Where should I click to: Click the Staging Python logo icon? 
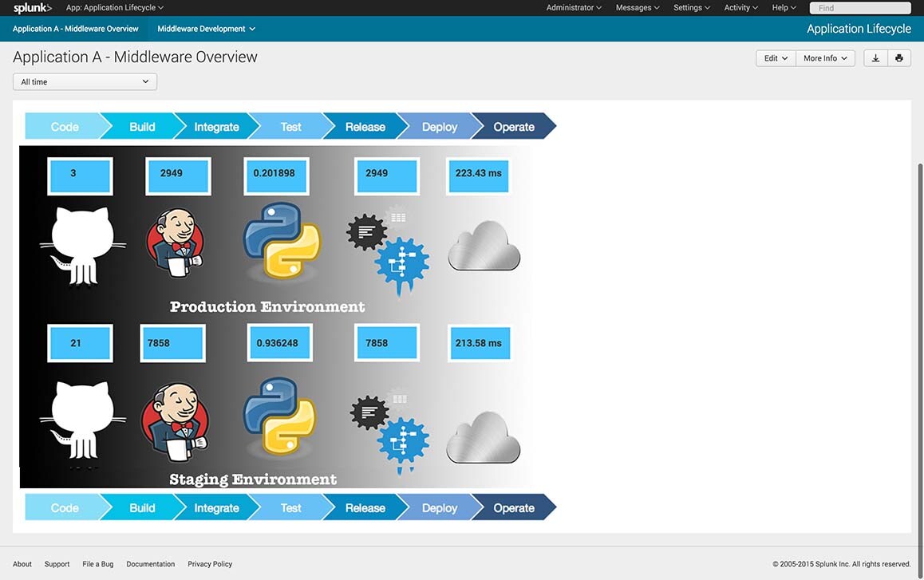(281, 416)
